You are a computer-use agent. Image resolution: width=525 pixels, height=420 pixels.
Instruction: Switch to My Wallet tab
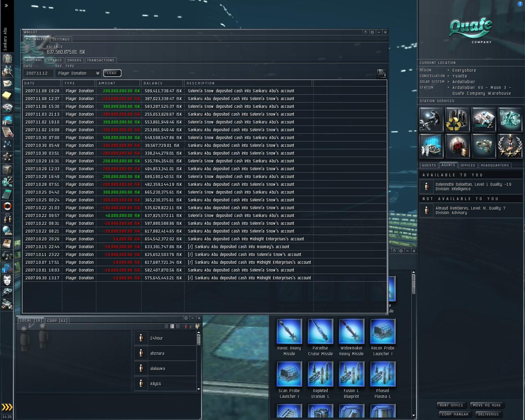coord(37,39)
